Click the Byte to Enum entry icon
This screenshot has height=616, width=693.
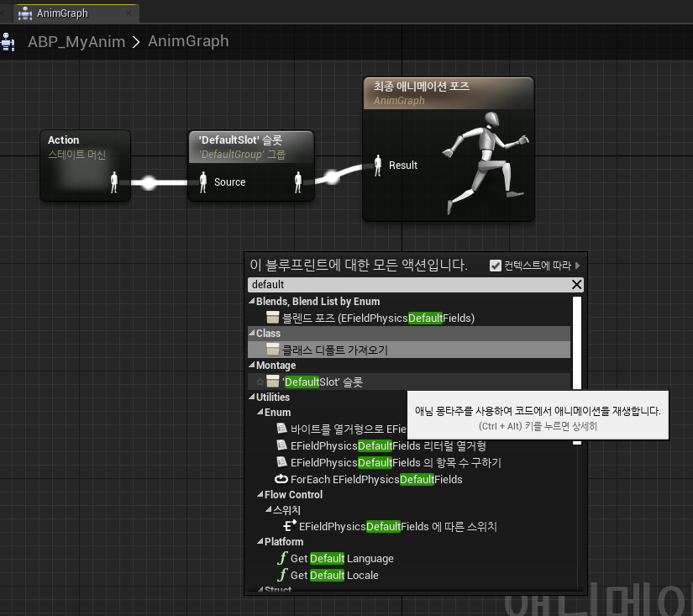coord(281,428)
